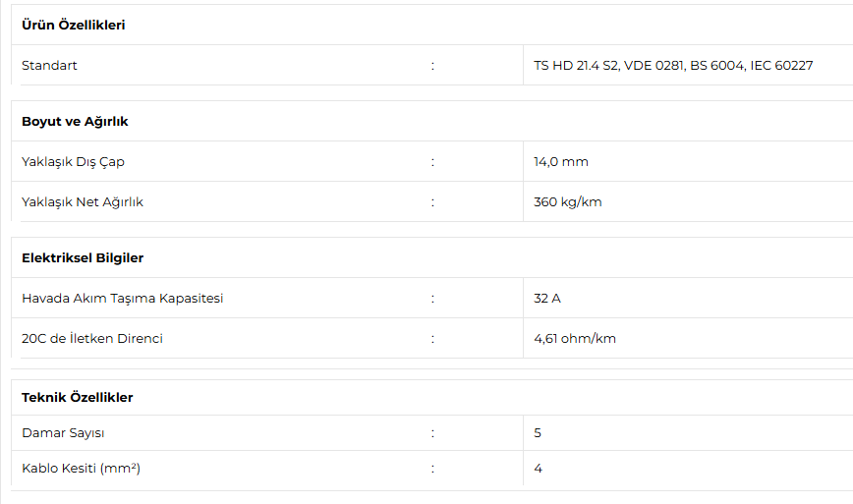Screen dimensions: 853x504
Task: Select the Yaklaşık Dış Çap label
Action: click(x=73, y=161)
